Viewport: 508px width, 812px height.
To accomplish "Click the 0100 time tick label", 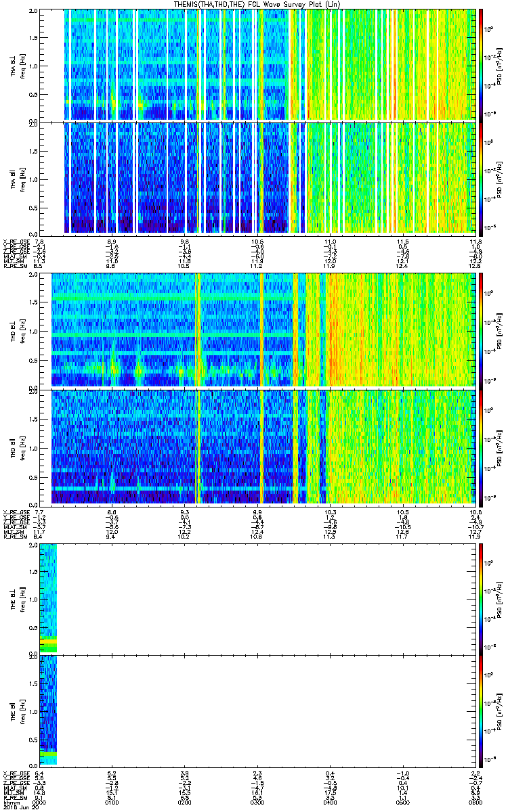I will (112, 803).
